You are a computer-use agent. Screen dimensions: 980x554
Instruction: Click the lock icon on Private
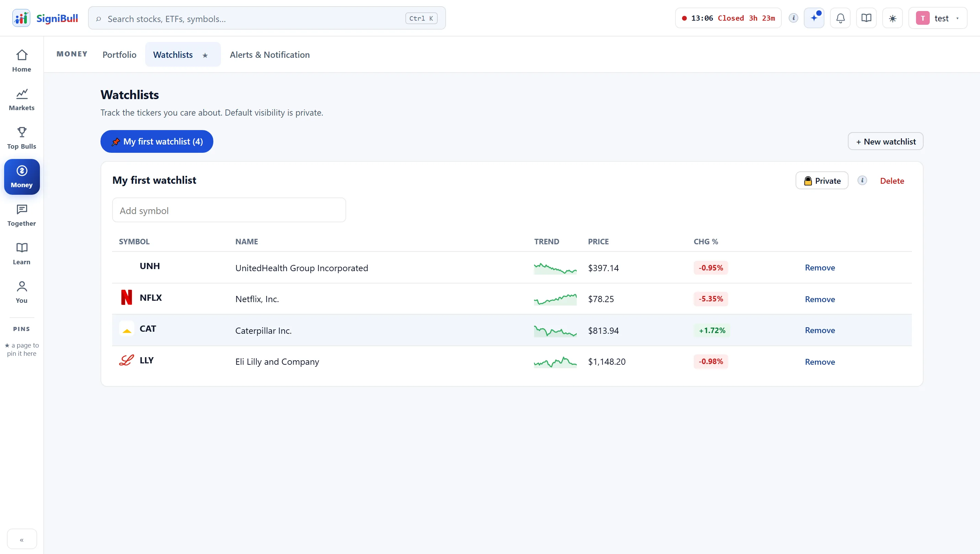click(x=808, y=181)
